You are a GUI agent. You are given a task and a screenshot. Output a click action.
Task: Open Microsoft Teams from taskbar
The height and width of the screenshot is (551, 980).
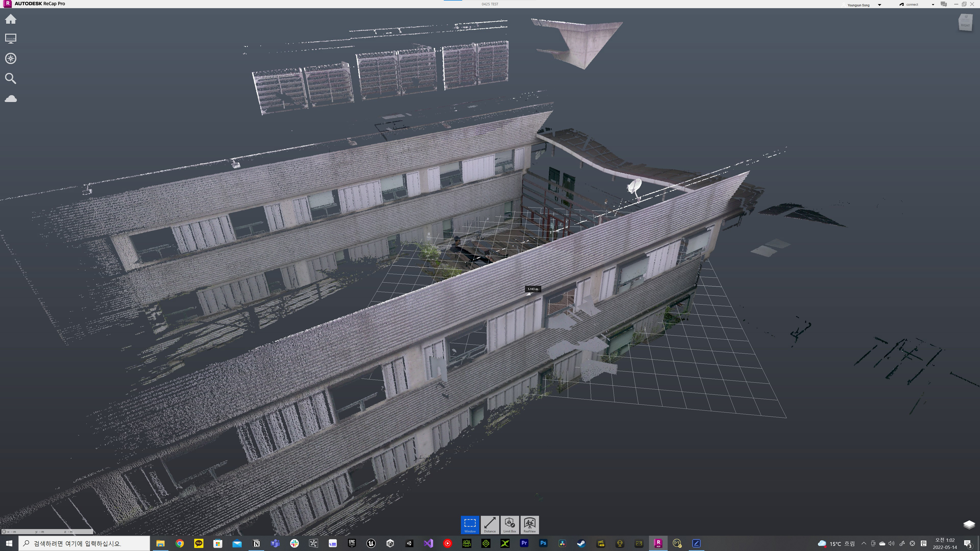tap(275, 543)
